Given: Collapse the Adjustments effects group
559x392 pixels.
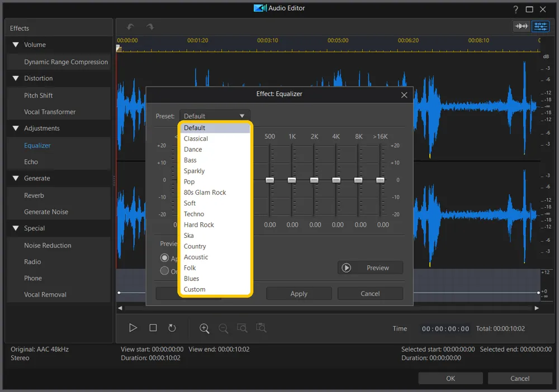Looking at the screenshot, I should [x=16, y=128].
